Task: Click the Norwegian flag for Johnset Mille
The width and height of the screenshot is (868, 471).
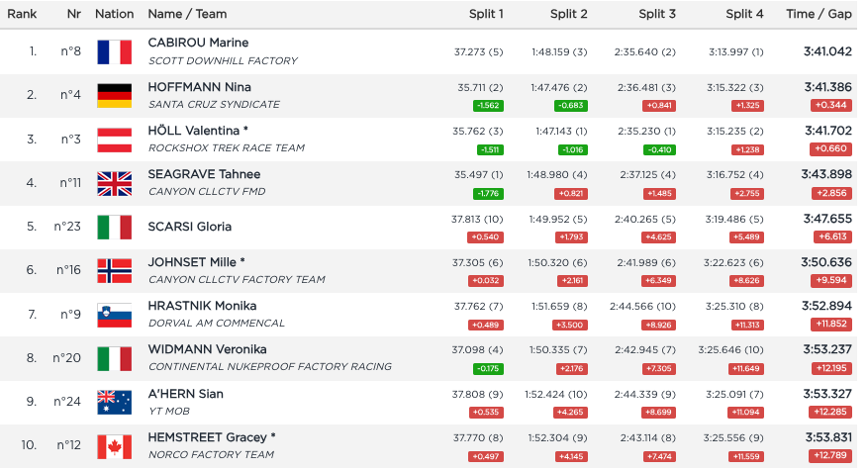Action: [x=114, y=270]
